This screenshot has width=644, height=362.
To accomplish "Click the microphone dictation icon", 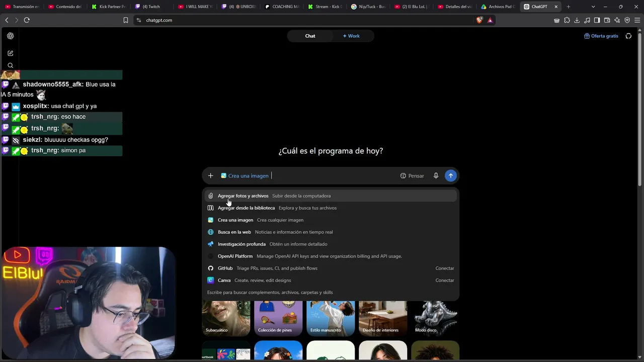I will pos(436,176).
